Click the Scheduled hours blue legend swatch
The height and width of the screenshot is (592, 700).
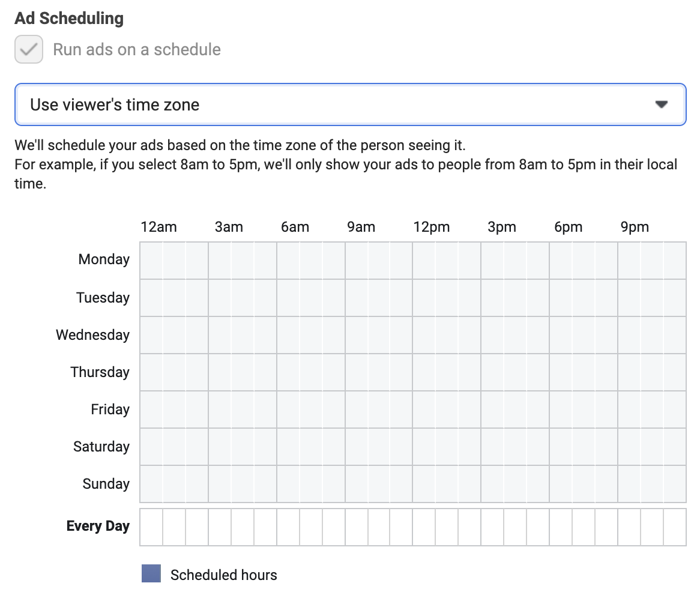coord(151,573)
